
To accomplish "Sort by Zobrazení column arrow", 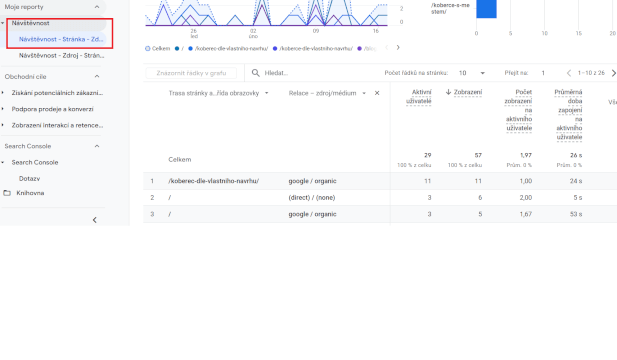I will click(448, 92).
